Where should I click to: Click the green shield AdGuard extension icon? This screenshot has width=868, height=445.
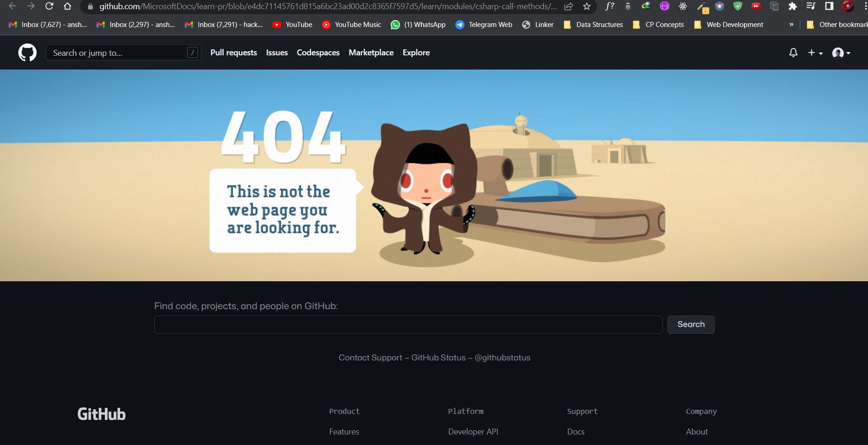coord(738,6)
